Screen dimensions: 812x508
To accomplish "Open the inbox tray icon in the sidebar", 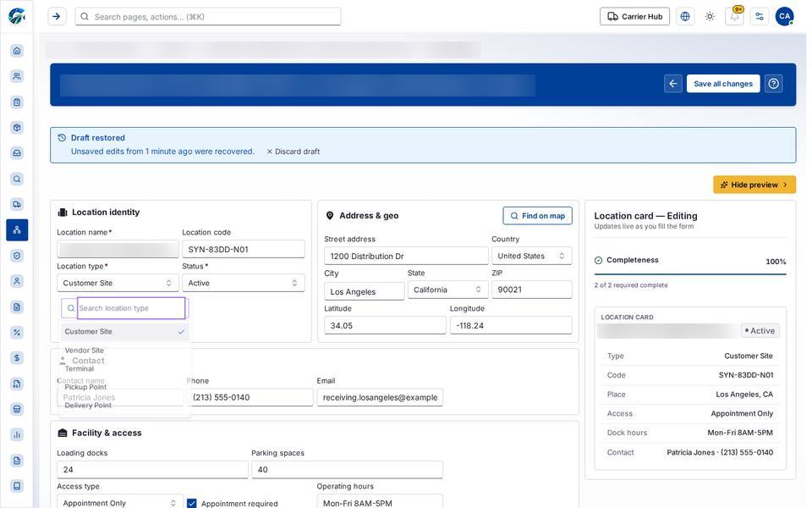I will click(x=17, y=153).
